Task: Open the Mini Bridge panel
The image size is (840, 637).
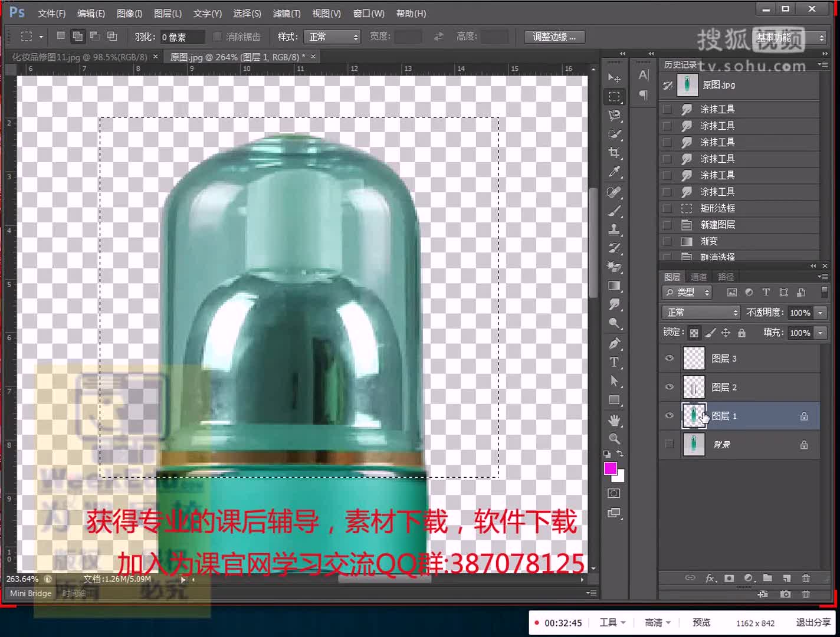Action: coord(31,593)
